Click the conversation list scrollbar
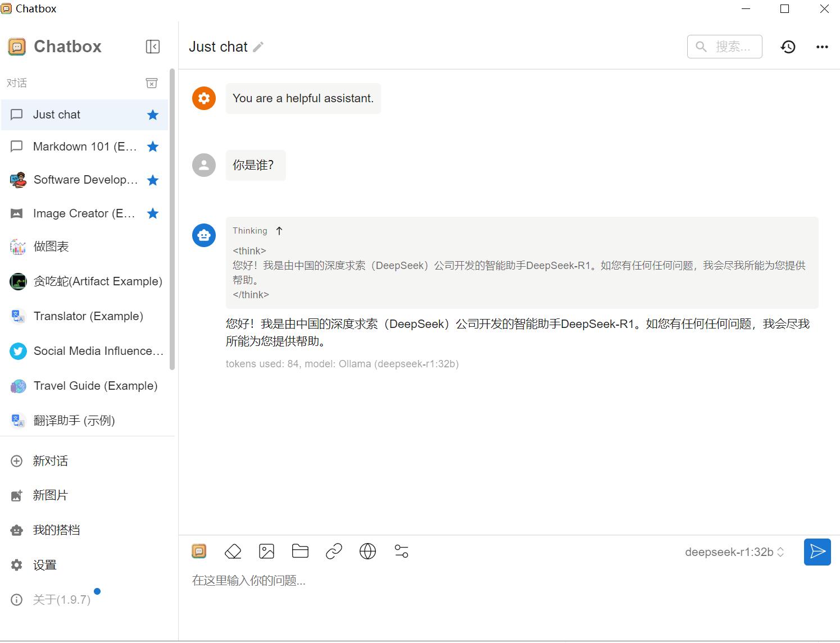Viewport: 840px width, 643px height. pos(172,219)
